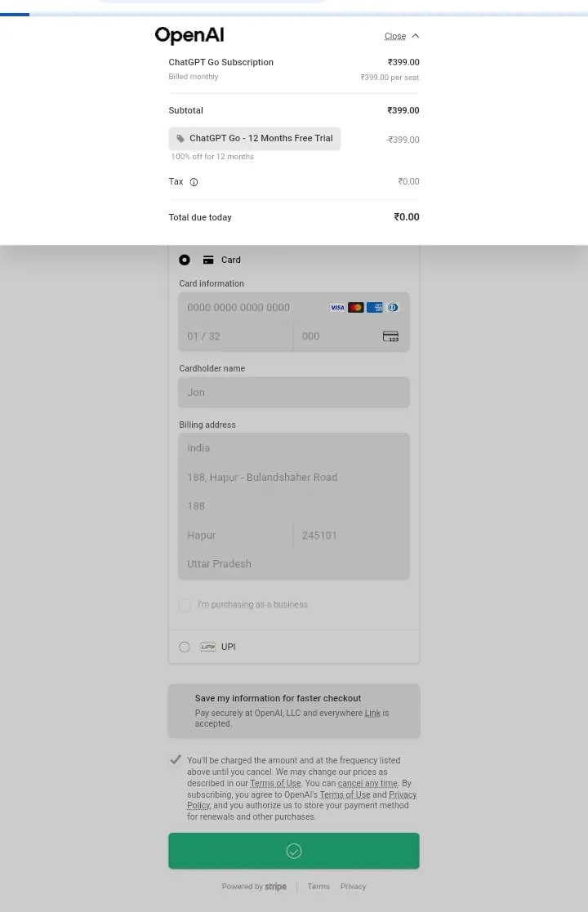Click the OpenAI logo
Viewport: 588px width, 912px height.
pyautogui.click(x=189, y=35)
